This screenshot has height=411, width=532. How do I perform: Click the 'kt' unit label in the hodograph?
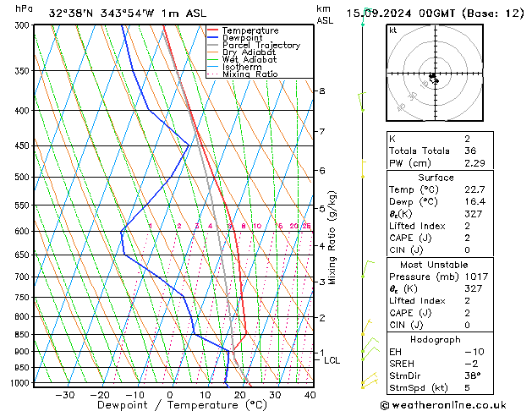pyautogui.click(x=393, y=30)
